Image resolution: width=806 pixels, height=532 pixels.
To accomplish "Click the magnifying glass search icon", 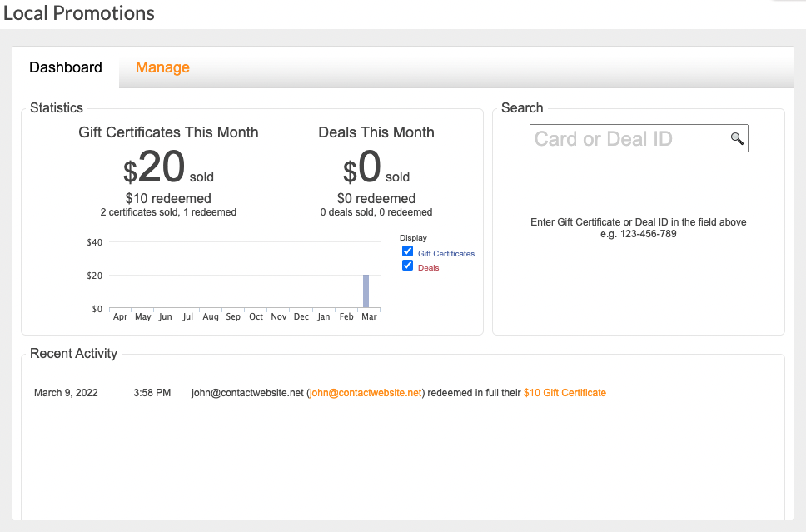I will tap(737, 138).
